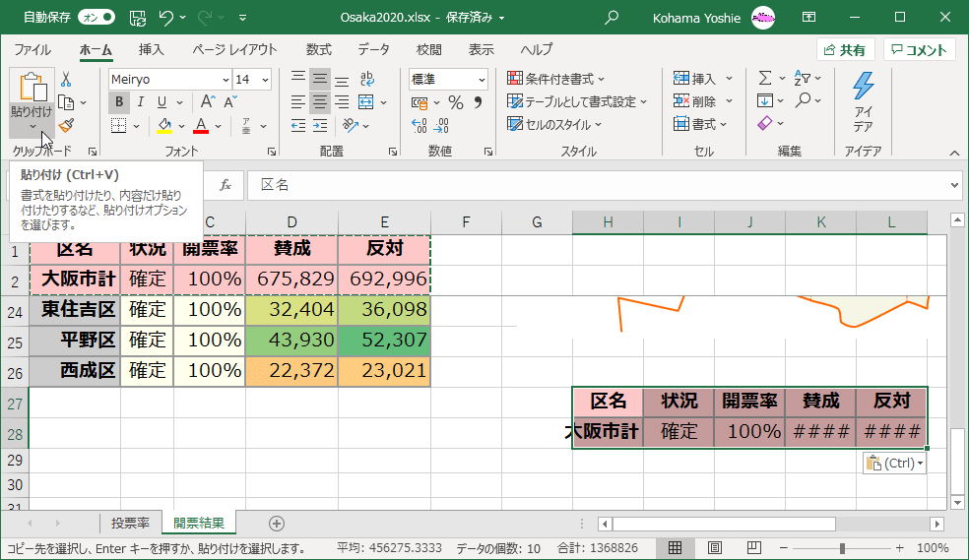
Task: Select the Format Painter brush
Action: (66, 126)
